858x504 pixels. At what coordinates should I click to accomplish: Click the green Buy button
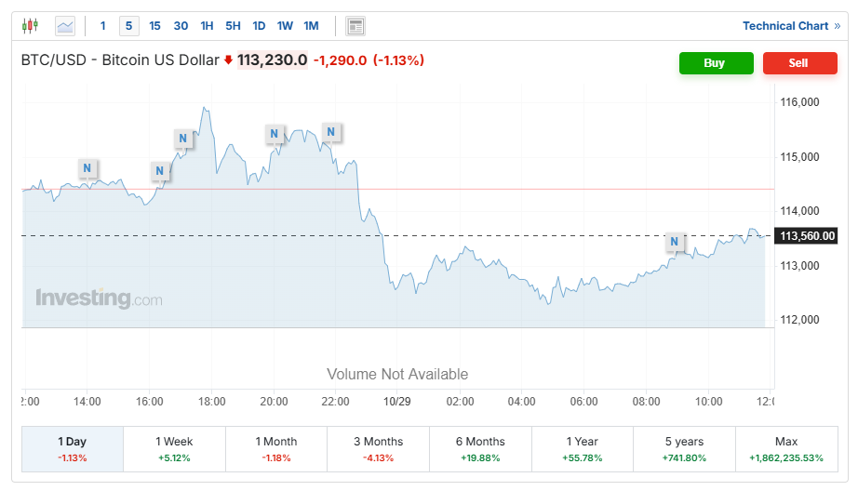(x=715, y=63)
